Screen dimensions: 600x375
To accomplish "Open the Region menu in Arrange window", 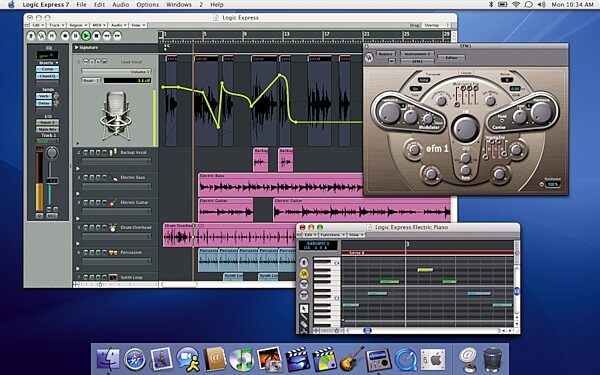I will coord(78,25).
